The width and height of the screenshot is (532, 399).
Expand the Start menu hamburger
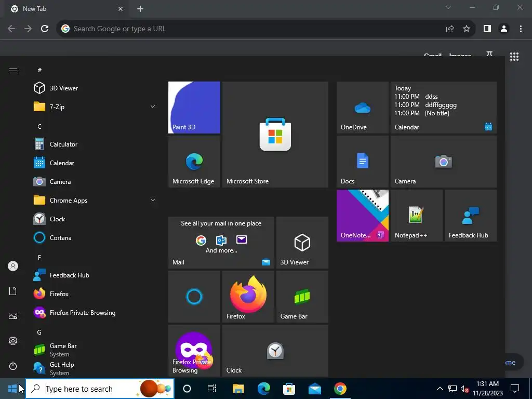coord(13,71)
